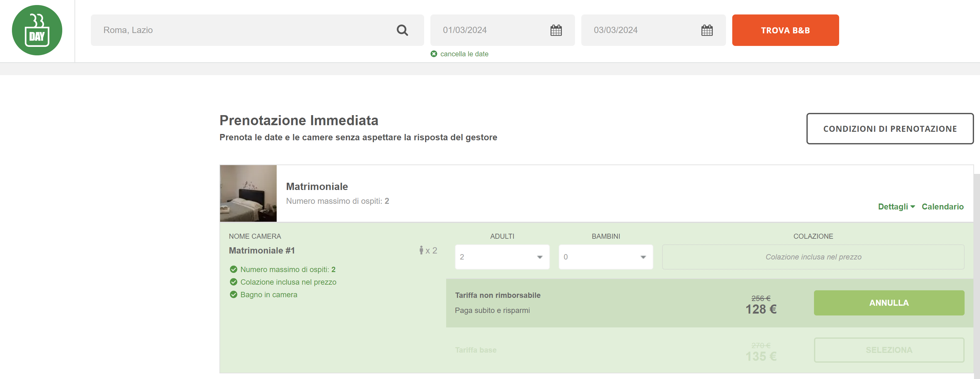Open the check-in date calendar icon
This screenshot has width=980, height=379.
point(556,30)
